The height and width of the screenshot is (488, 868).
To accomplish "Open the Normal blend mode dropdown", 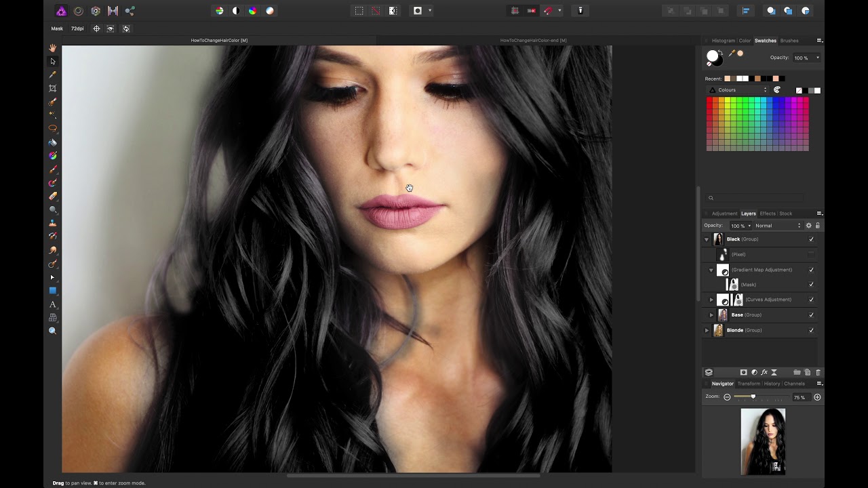I will (x=778, y=226).
